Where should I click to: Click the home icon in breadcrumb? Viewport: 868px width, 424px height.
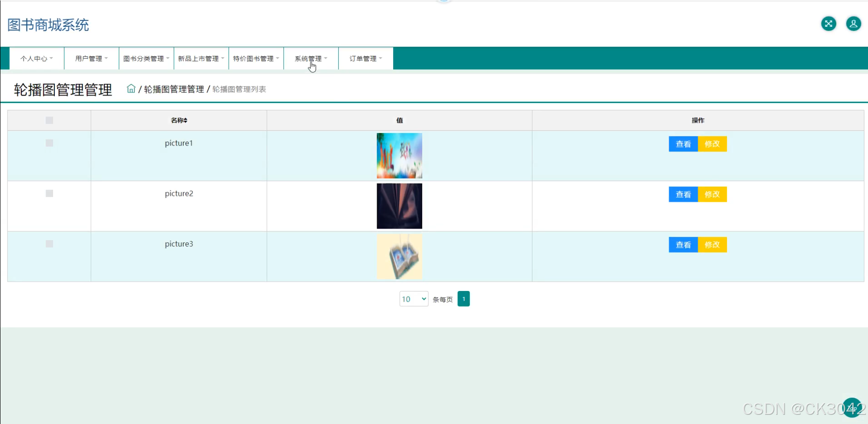[131, 89]
